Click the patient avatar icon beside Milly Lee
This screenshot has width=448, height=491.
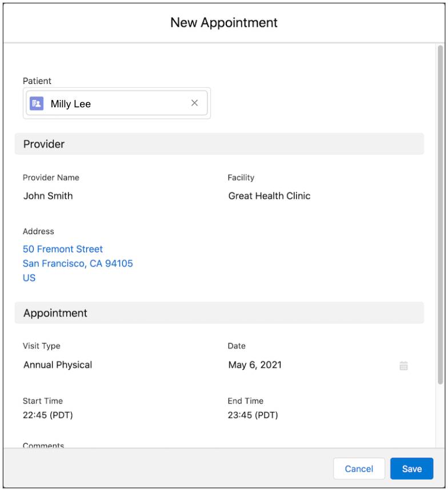[37, 103]
